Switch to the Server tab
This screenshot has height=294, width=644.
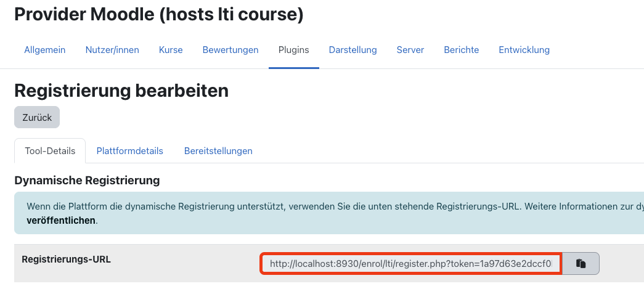pos(410,50)
